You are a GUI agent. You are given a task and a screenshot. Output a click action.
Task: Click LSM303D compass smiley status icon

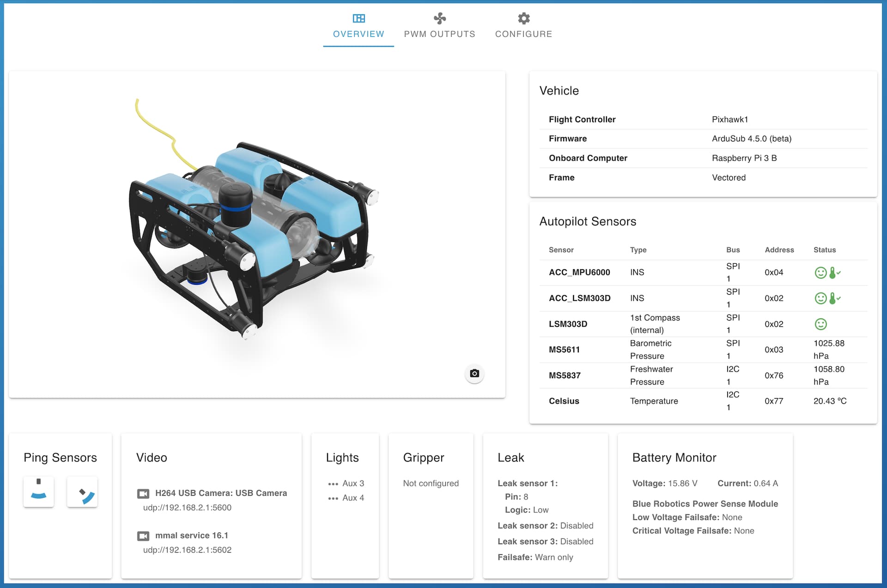[x=820, y=324]
